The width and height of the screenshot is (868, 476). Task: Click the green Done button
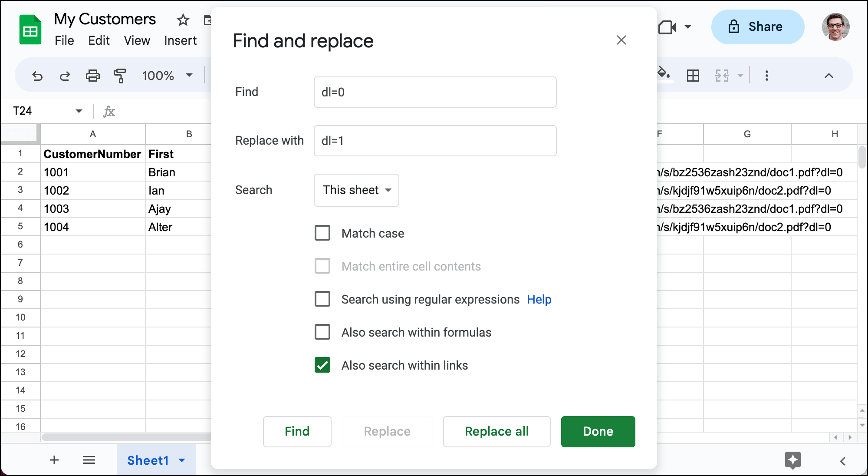(x=598, y=432)
